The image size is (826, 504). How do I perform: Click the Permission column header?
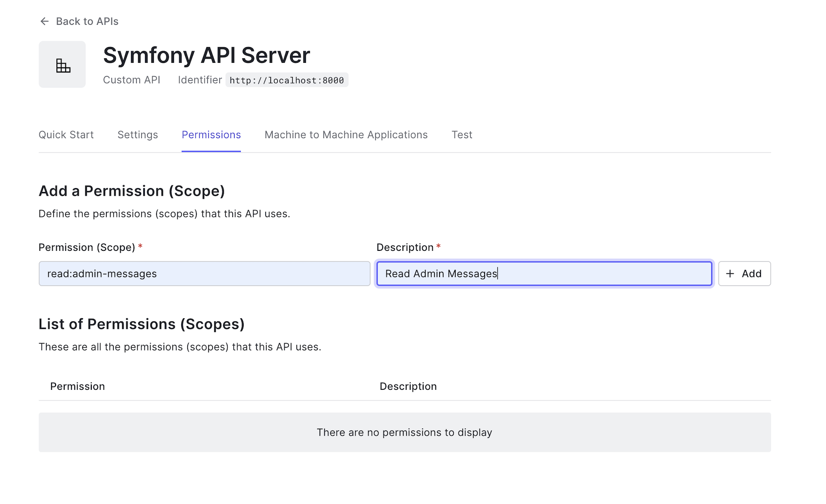coord(78,387)
